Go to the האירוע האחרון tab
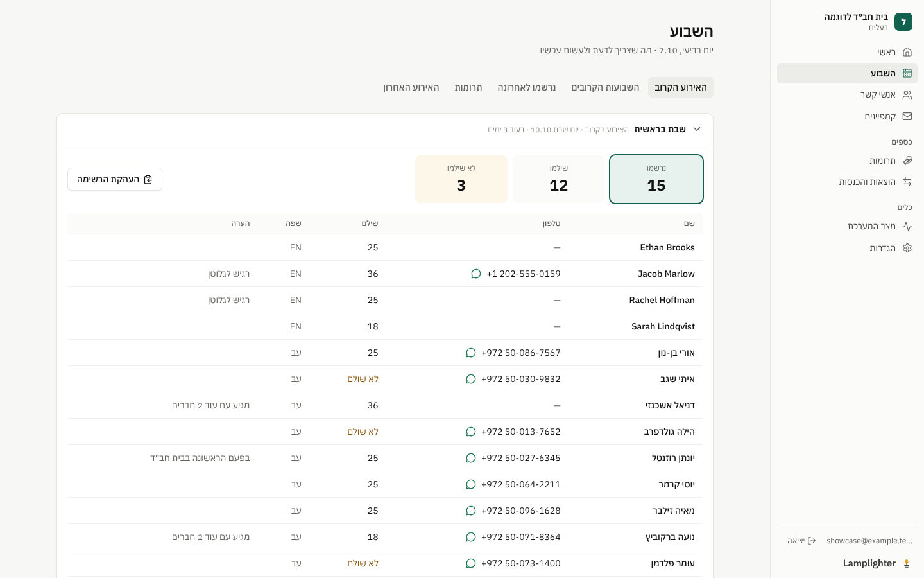924x578 pixels. [x=411, y=87]
